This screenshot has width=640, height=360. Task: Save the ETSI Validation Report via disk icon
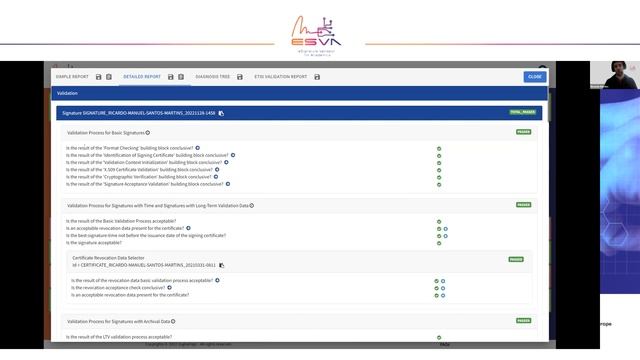[317, 77]
